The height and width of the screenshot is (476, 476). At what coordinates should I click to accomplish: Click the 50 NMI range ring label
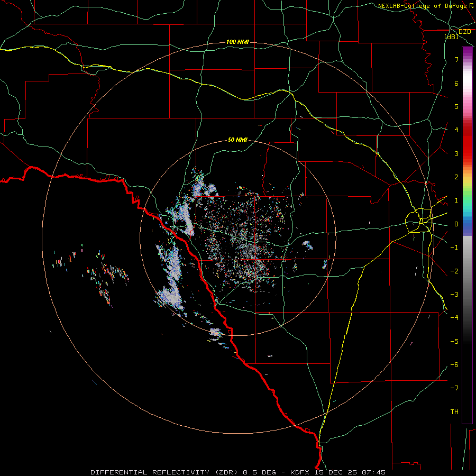point(237,140)
